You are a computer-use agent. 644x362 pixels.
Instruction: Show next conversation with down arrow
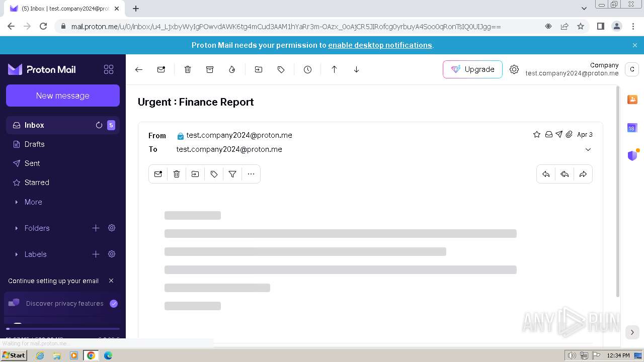pyautogui.click(x=356, y=69)
